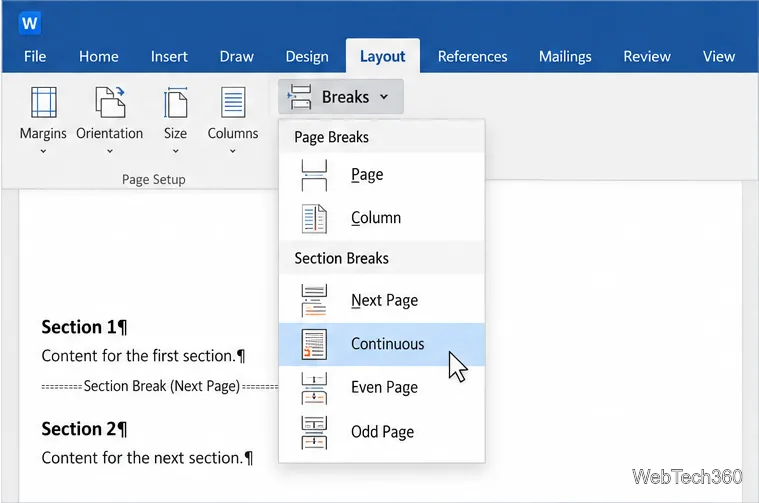Click the Section Break (Next Page) marker
Screen dimensions: 759x503
[x=160, y=386]
